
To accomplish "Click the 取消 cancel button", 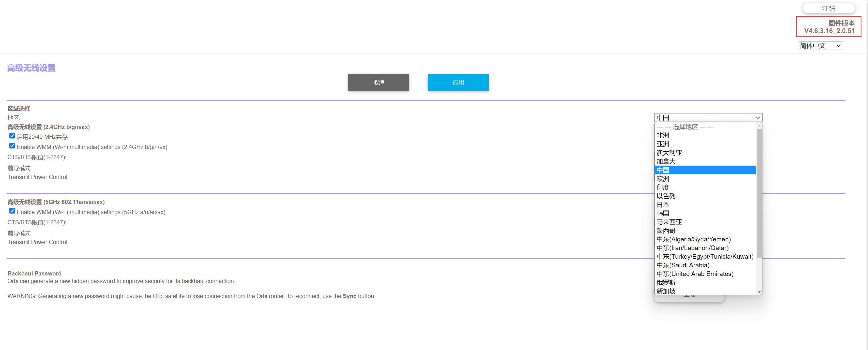I will pyautogui.click(x=378, y=83).
